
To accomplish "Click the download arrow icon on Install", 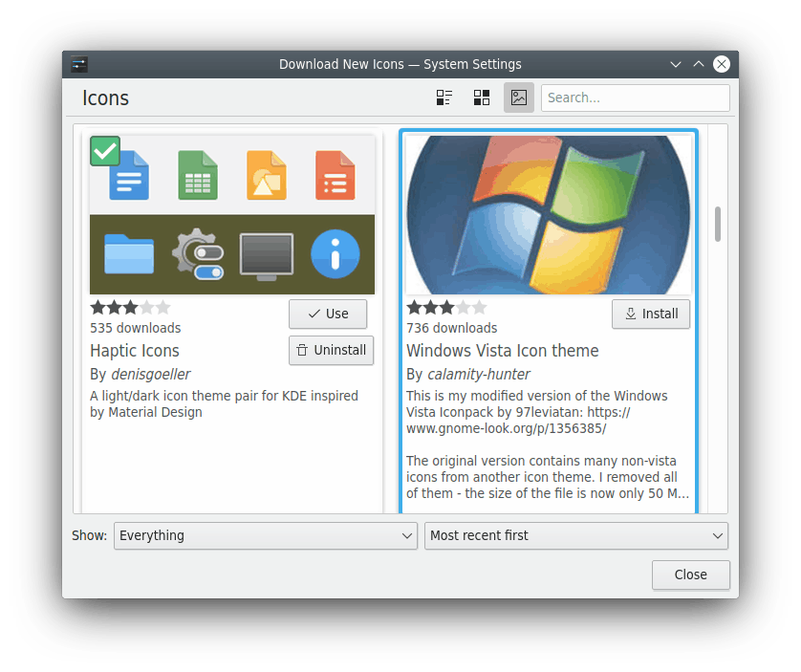I will (631, 314).
